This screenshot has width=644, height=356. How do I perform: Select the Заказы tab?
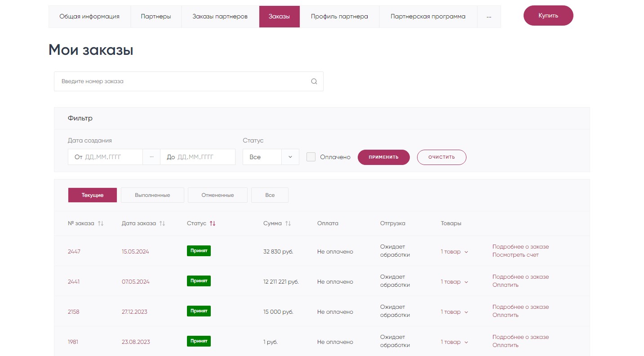[280, 17]
